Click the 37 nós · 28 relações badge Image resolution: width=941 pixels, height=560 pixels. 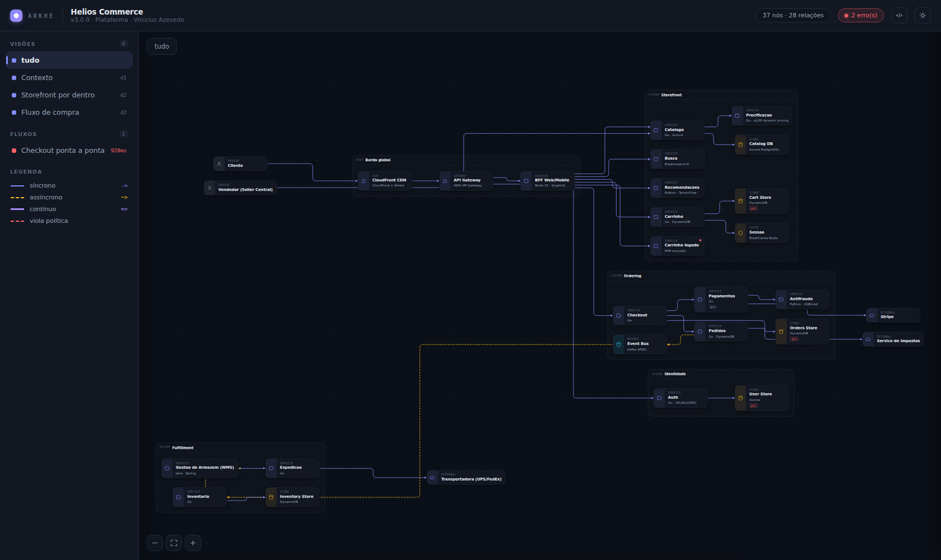[x=793, y=15]
